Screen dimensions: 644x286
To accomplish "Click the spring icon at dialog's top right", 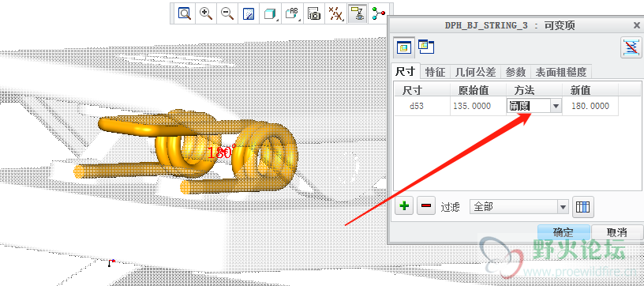I will pos(631,47).
